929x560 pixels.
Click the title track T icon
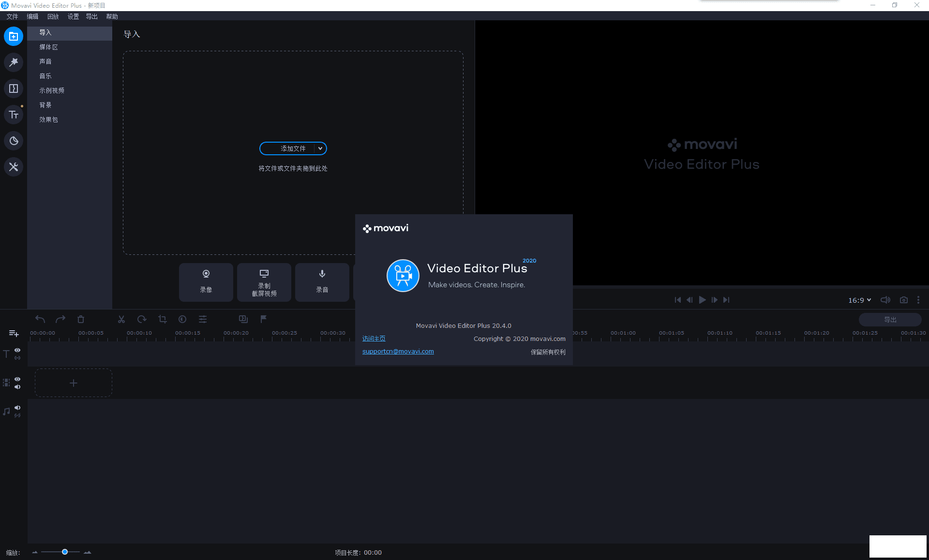[6, 354]
